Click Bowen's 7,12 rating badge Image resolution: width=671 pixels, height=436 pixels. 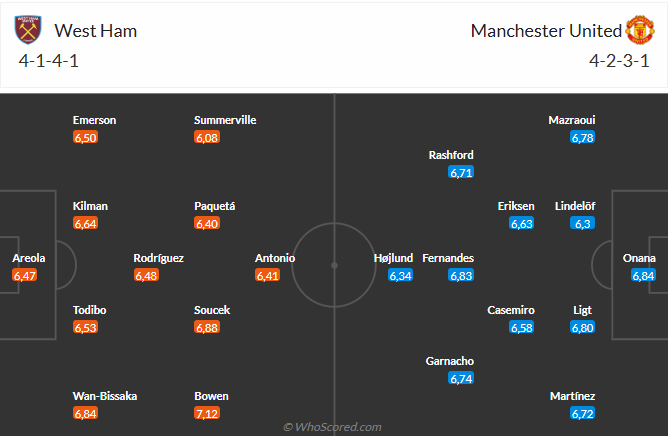207,413
